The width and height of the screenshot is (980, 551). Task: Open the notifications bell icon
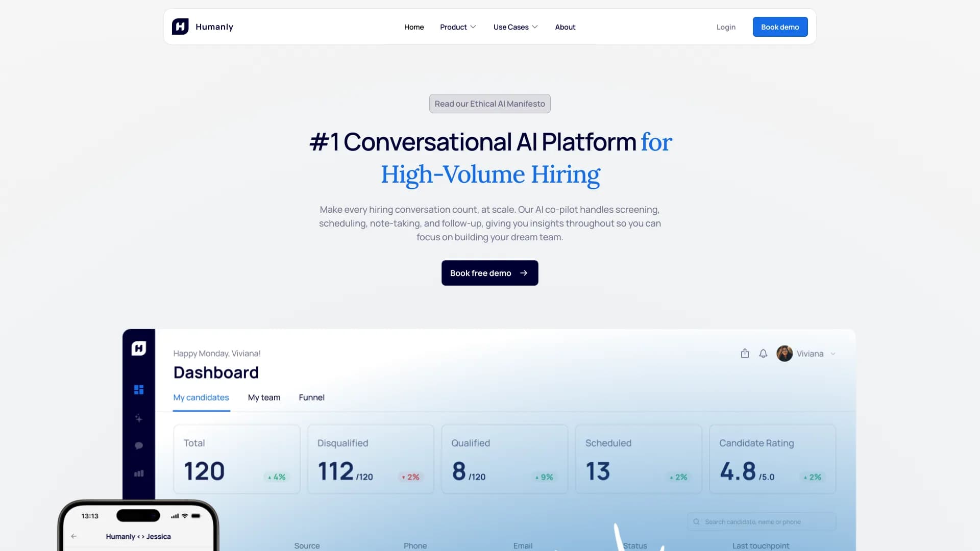click(763, 353)
